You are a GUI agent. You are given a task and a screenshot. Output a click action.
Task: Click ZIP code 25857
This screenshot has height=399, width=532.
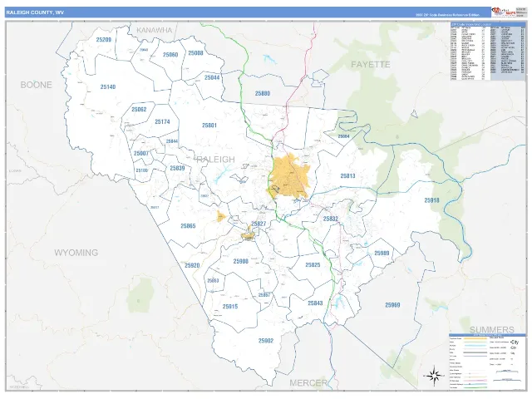(x=264, y=295)
